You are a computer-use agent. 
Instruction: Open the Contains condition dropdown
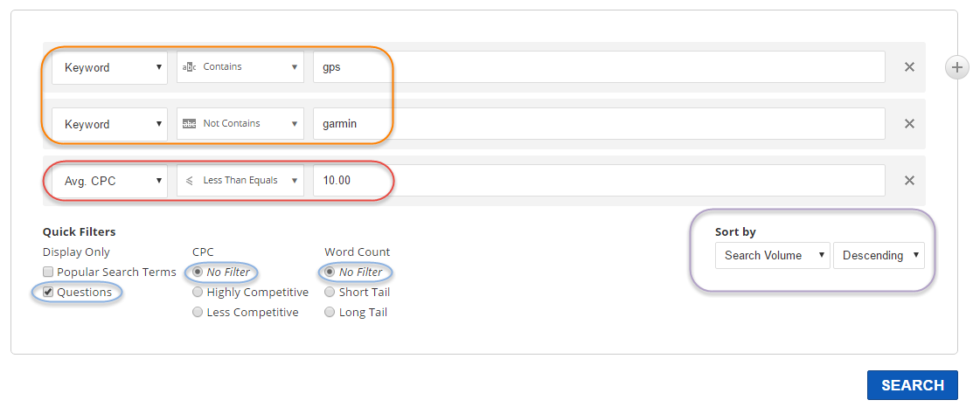pyautogui.click(x=240, y=67)
